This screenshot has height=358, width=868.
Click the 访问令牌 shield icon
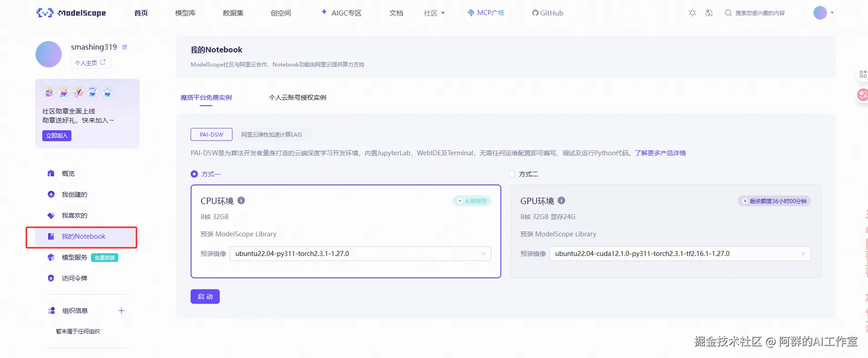pyautogui.click(x=51, y=278)
